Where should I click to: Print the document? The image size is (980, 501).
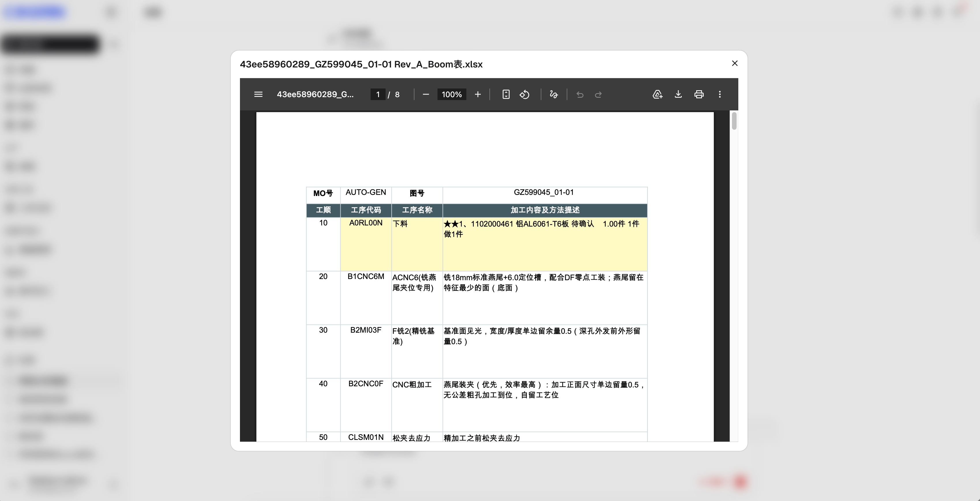coord(699,94)
